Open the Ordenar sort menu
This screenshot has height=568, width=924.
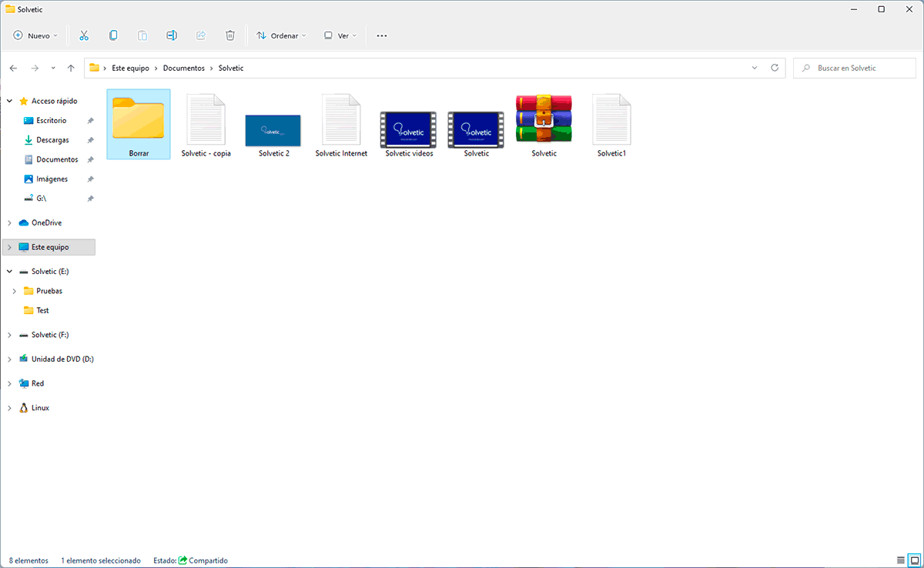[281, 35]
